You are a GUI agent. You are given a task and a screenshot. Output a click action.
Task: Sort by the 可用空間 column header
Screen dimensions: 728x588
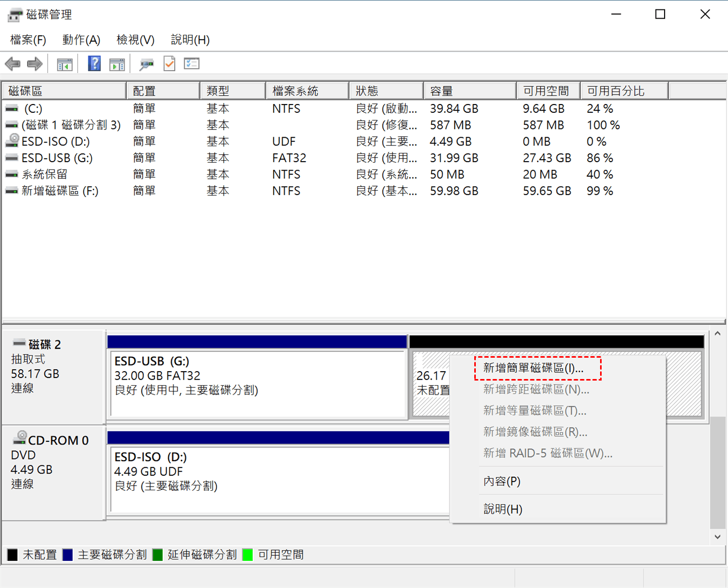[549, 91]
